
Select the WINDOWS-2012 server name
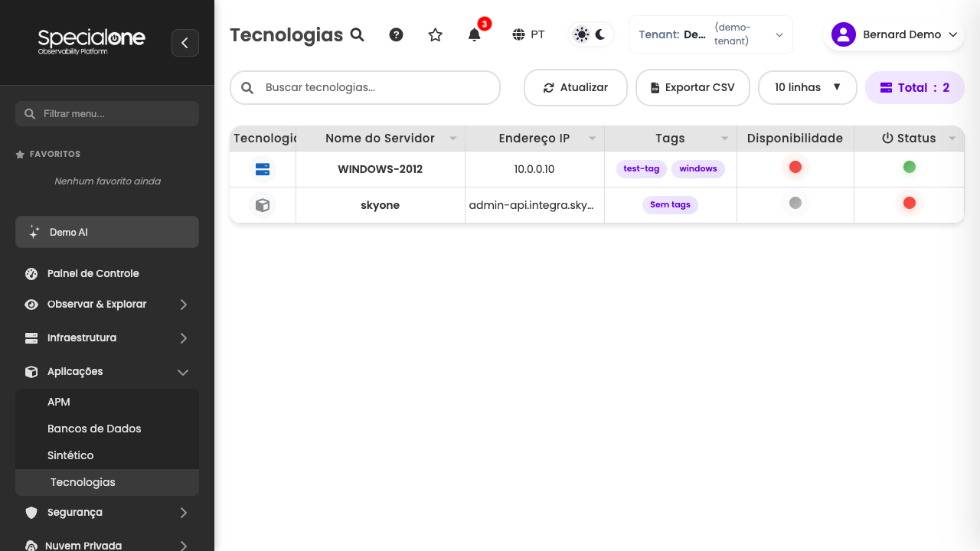pyautogui.click(x=381, y=169)
